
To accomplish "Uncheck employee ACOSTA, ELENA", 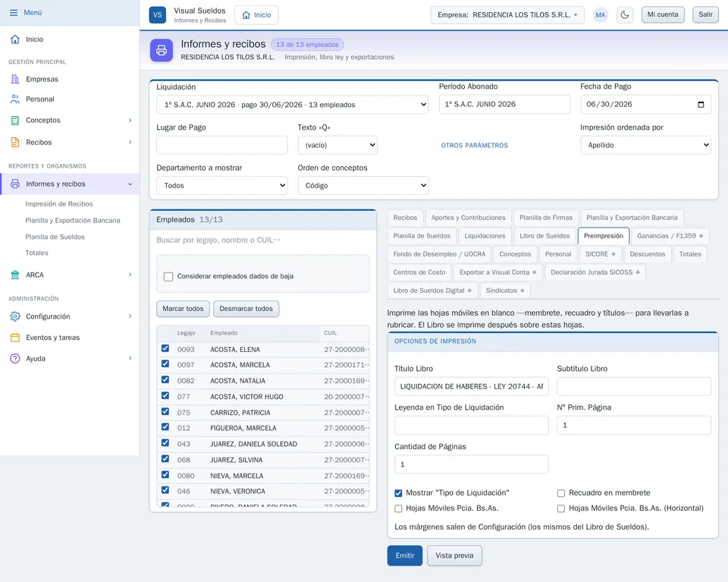I will [x=165, y=348].
